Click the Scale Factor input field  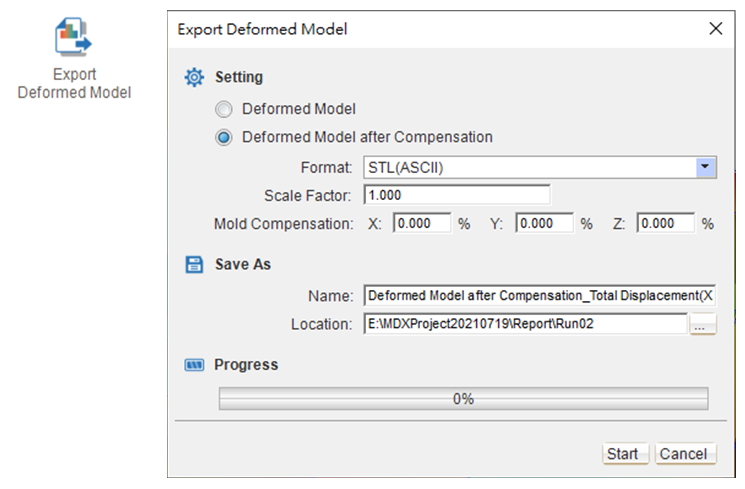pyautogui.click(x=457, y=195)
